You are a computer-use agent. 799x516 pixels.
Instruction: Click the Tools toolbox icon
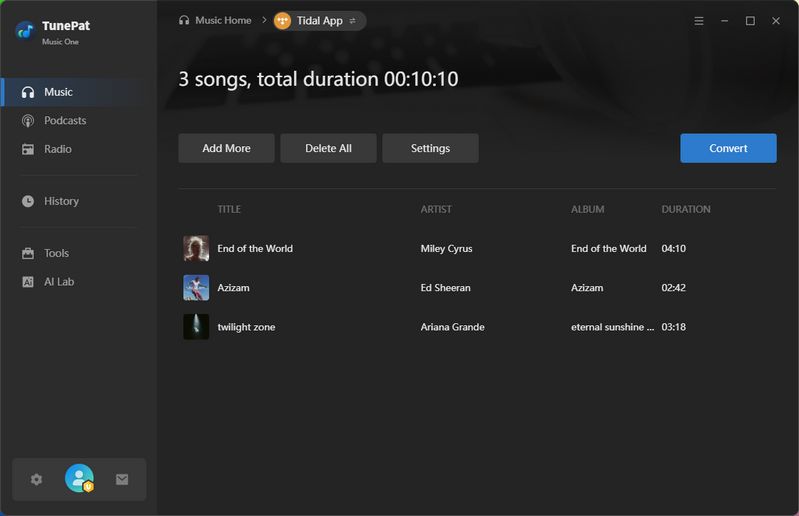pos(28,253)
